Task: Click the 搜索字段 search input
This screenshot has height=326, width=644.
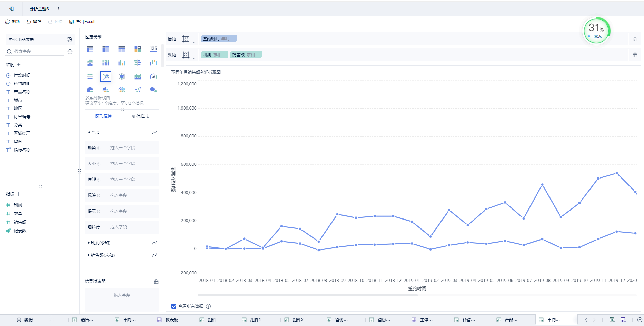Action: (x=38, y=51)
